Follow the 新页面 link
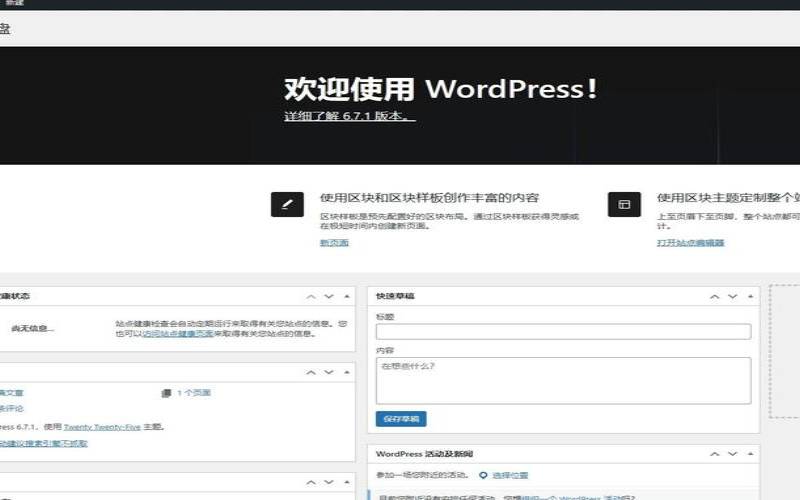This screenshot has height=500, width=800. 334,243
